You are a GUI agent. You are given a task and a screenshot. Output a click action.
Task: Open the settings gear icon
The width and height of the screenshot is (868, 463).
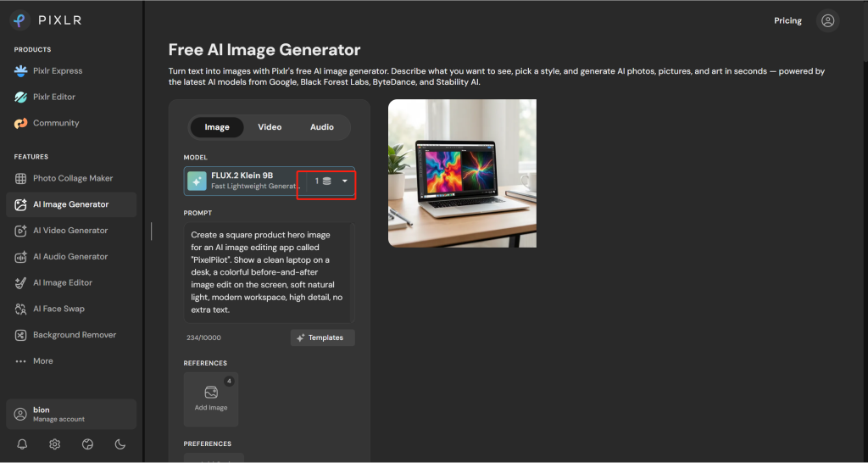54,444
